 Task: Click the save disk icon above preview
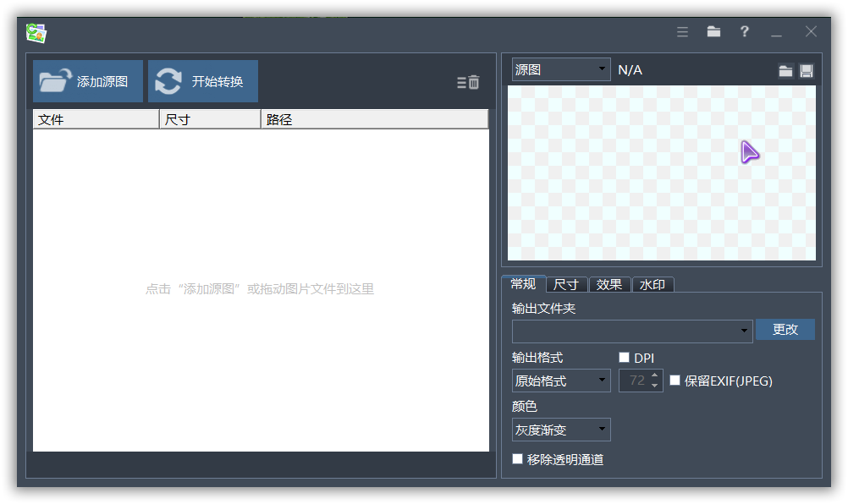pyautogui.click(x=806, y=71)
